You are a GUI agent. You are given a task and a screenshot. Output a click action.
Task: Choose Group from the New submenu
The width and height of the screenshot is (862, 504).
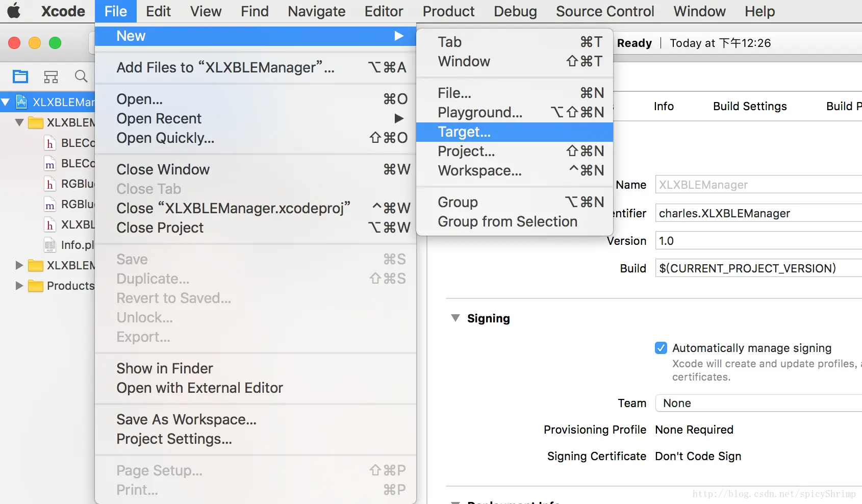515,203
